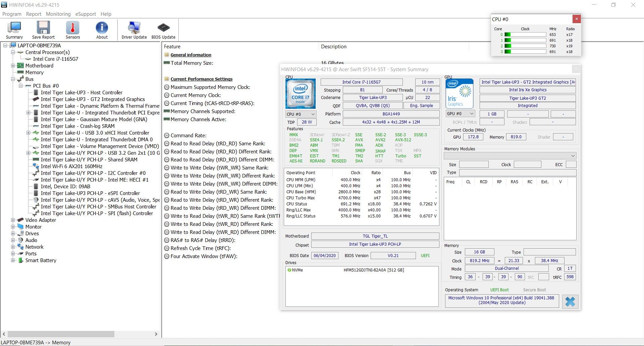The height and width of the screenshot is (346, 644).
Task: Open the Sensors thermometer icon
Action: [x=73, y=30]
